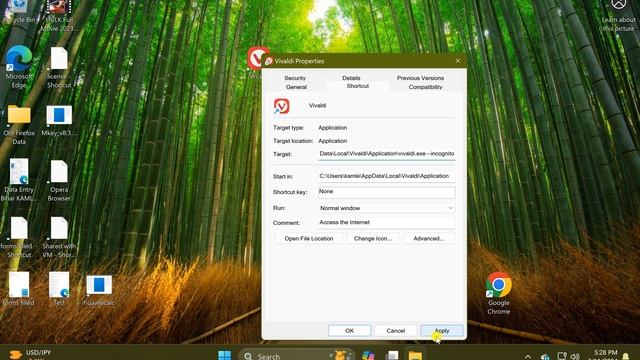This screenshot has width=640, height=360.
Task: Click the Vivaldi icon in the properties dialog
Action: [282, 106]
